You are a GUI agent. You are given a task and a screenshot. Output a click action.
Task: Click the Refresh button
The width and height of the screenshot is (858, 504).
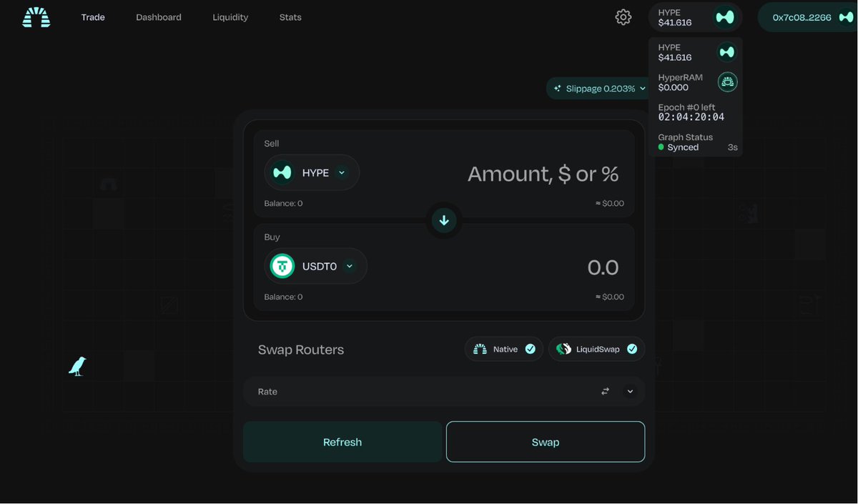(342, 442)
